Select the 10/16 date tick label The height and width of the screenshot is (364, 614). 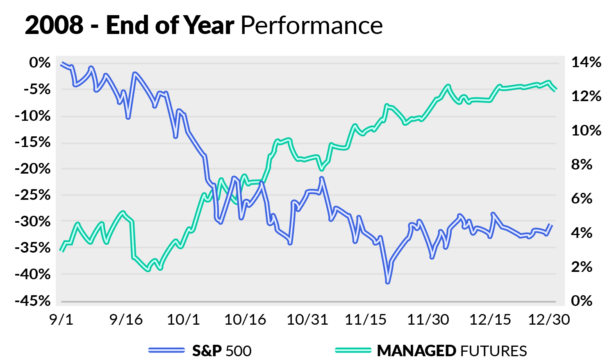pyautogui.click(x=245, y=319)
